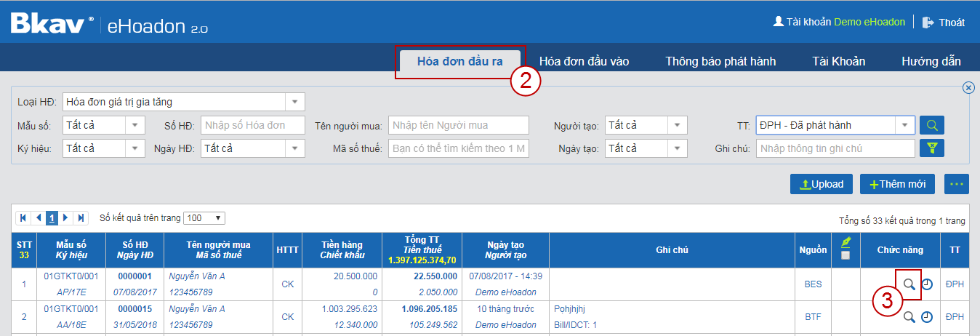Open history clock icon for invoice 0000015
This screenshot has width=980, height=336.
(x=927, y=317)
